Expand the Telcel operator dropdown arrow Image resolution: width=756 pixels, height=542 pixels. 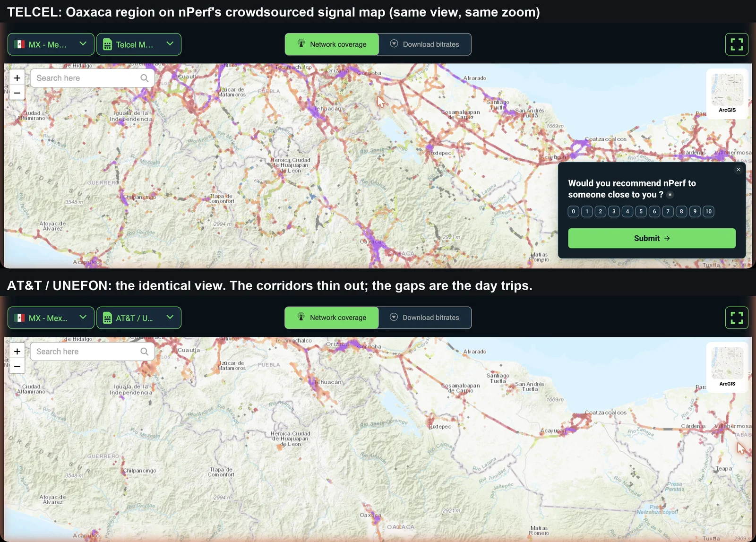coord(170,43)
